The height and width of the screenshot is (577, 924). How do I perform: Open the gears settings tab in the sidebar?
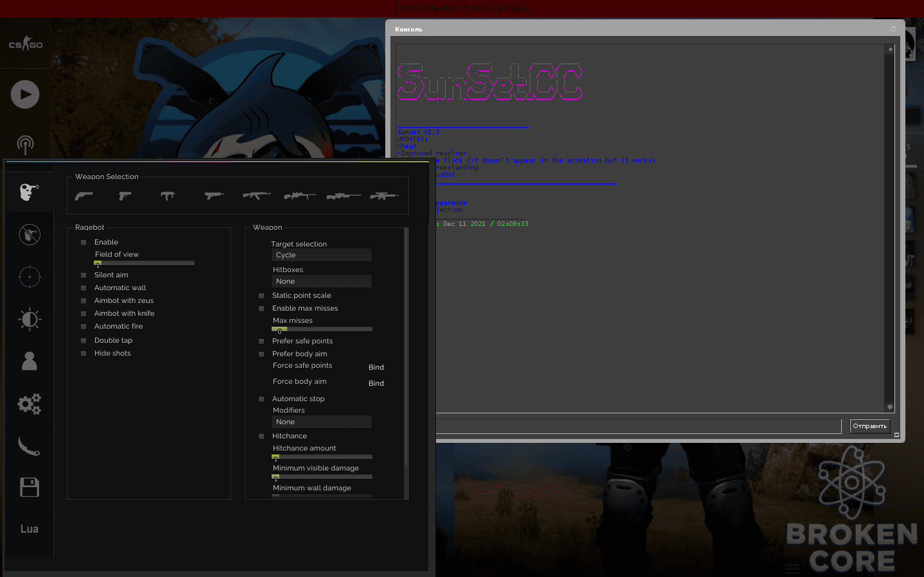click(x=30, y=404)
